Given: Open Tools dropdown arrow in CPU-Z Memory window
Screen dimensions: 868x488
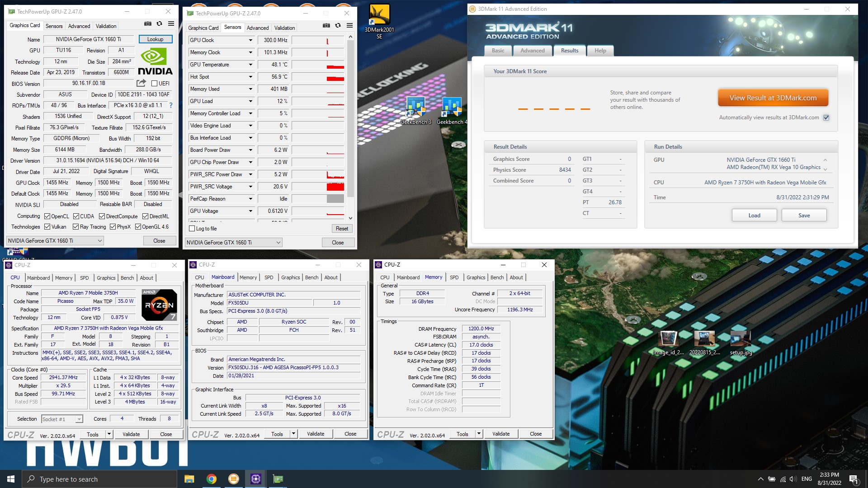Looking at the screenshot, I should (x=479, y=434).
